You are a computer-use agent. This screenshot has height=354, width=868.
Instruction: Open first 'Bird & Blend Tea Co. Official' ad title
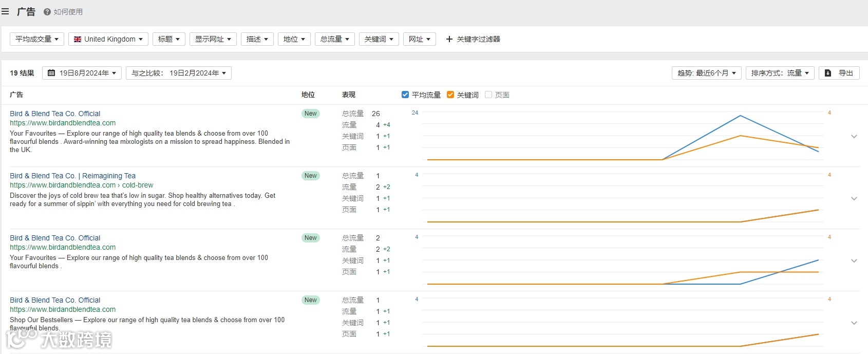tap(55, 114)
